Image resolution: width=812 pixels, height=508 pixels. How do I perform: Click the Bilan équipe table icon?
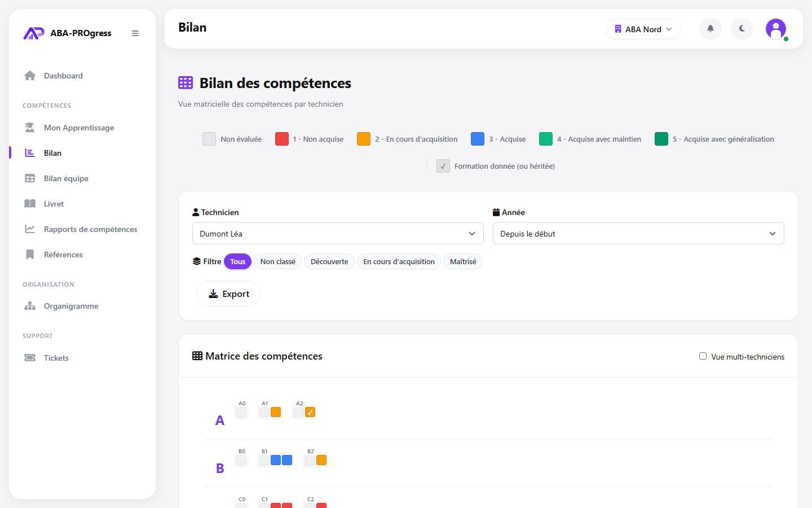point(30,178)
